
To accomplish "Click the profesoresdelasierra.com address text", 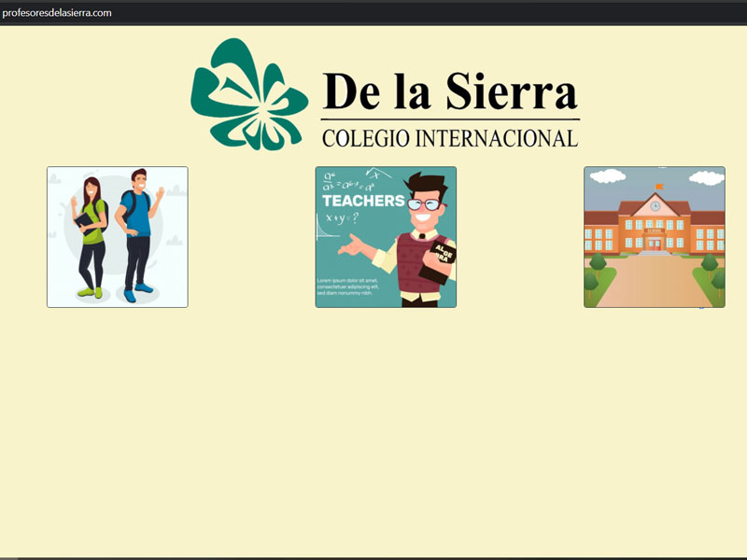I will pyautogui.click(x=57, y=12).
